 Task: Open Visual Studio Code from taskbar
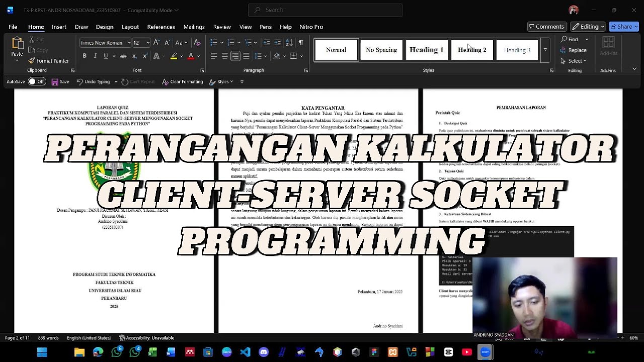245,352
